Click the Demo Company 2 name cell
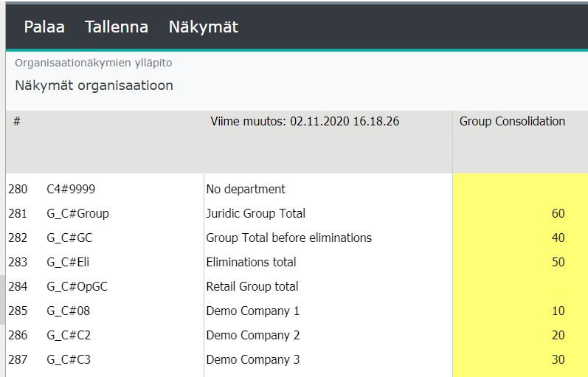 pos(253,336)
